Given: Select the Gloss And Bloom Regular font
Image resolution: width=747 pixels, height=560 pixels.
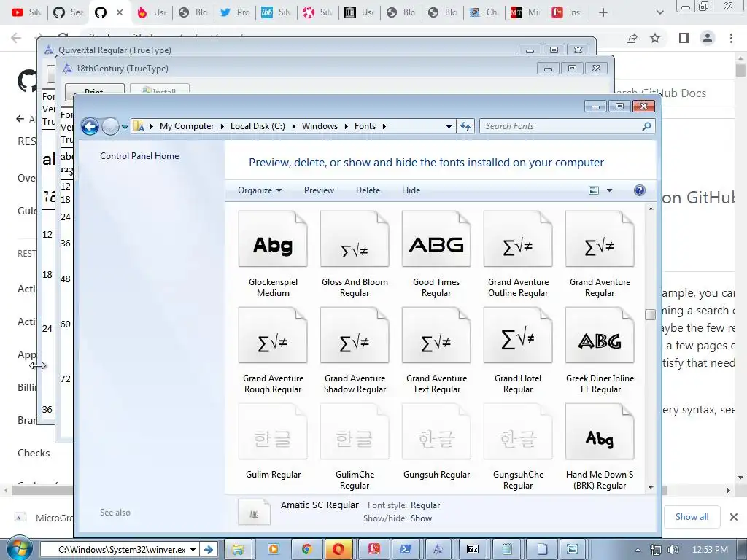Looking at the screenshot, I should pyautogui.click(x=355, y=254).
